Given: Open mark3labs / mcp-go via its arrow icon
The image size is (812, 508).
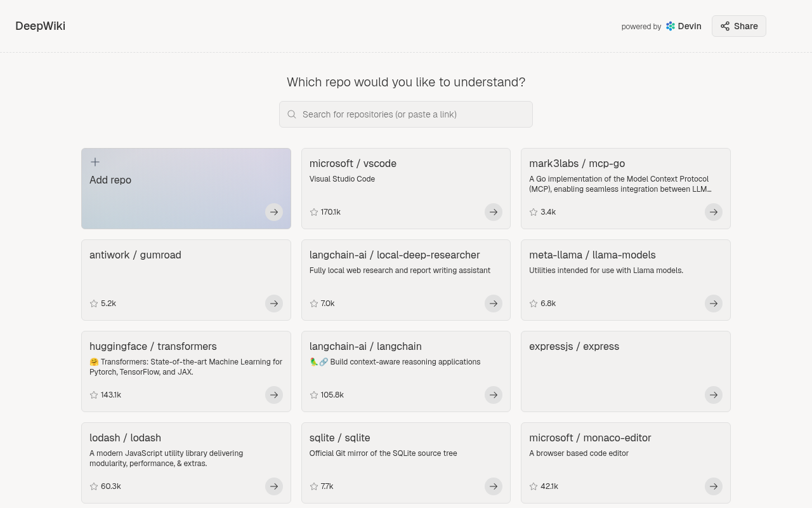Looking at the screenshot, I should pyautogui.click(x=714, y=212).
